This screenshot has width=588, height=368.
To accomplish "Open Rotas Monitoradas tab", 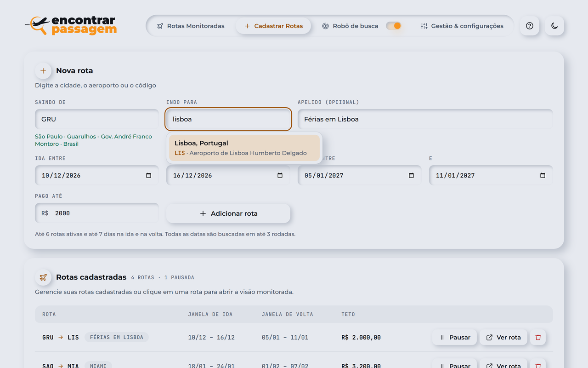I will tap(191, 26).
